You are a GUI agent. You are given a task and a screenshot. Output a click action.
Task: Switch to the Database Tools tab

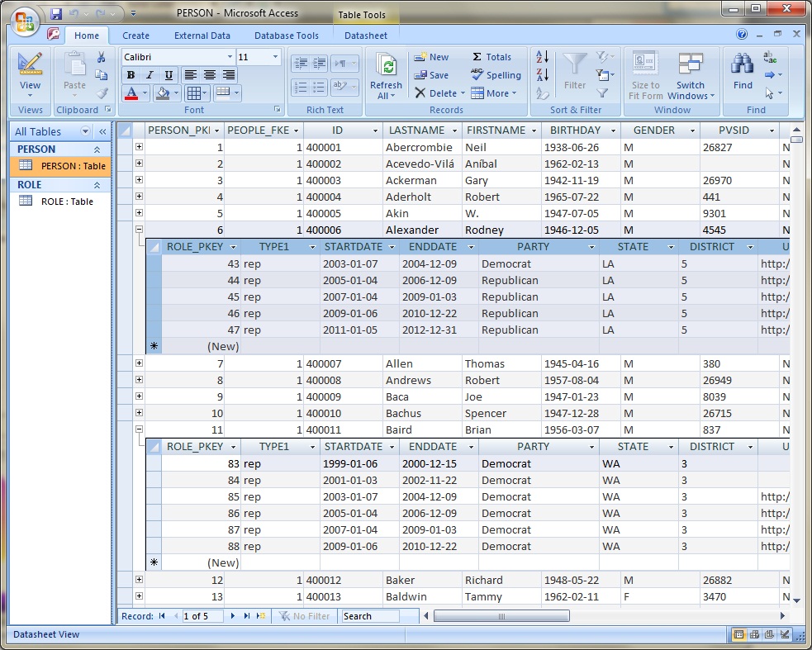click(287, 36)
